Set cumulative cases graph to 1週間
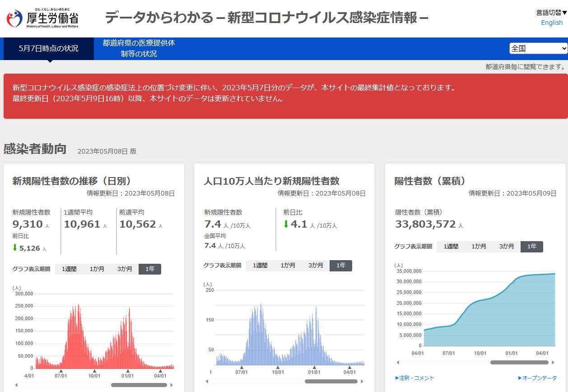Image resolution: width=568 pixels, height=392 pixels. pyautogui.click(x=451, y=247)
